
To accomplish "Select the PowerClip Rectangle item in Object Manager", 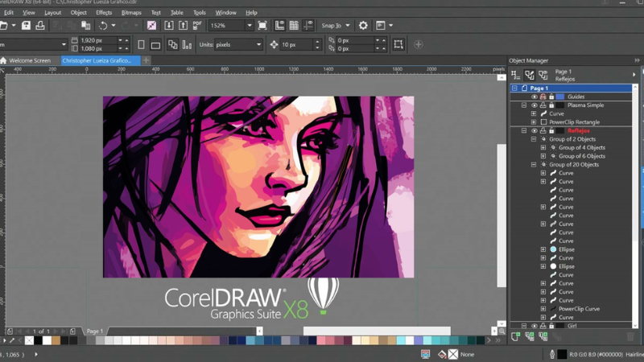I will (x=574, y=122).
